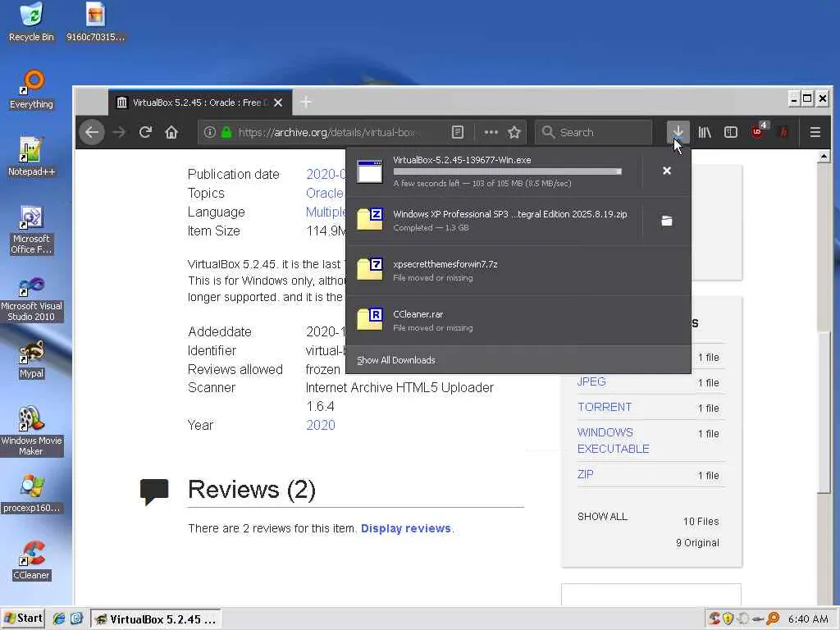Viewport: 840px width, 630px height.
Task: Click the orange magnifier tray icon
Action: [773, 619]
